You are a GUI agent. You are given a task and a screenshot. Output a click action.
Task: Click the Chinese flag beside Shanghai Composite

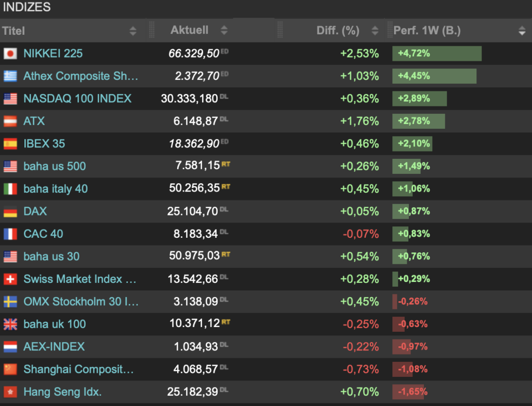(10, 369)
